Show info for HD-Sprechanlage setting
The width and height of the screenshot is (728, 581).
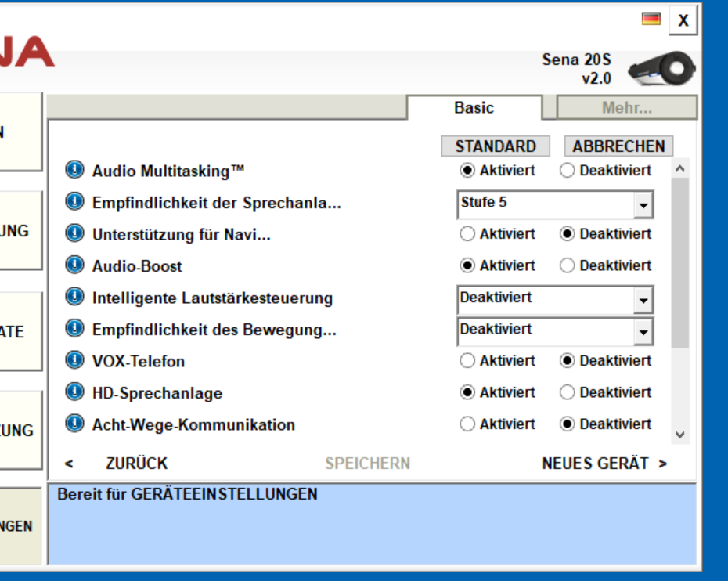[x=74, y=392]
